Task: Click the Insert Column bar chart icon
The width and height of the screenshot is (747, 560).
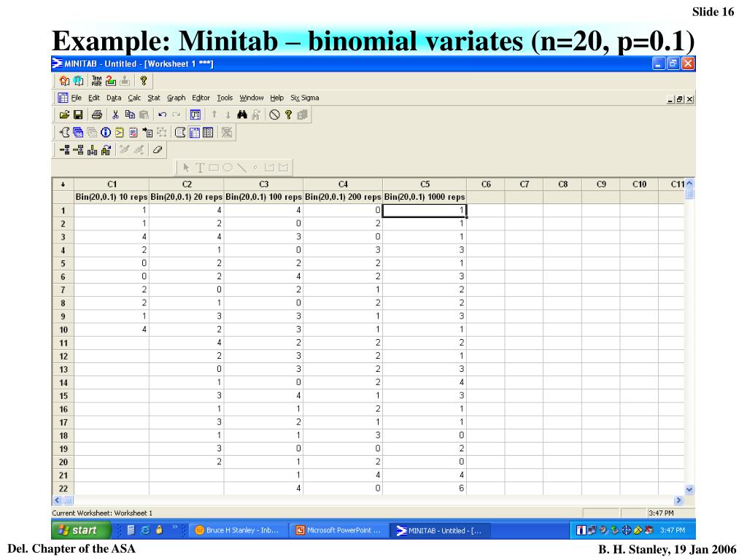Action: pos(92,150)
